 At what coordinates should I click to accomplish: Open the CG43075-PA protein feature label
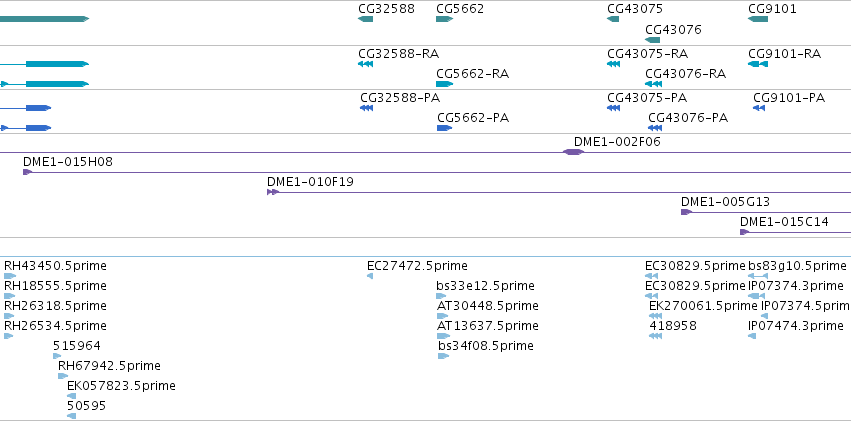click(x=647, y=98)
